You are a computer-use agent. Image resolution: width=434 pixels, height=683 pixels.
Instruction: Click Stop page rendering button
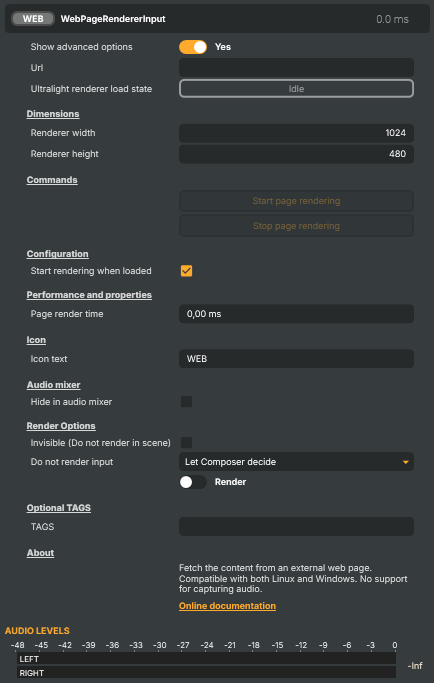(296, 226)
